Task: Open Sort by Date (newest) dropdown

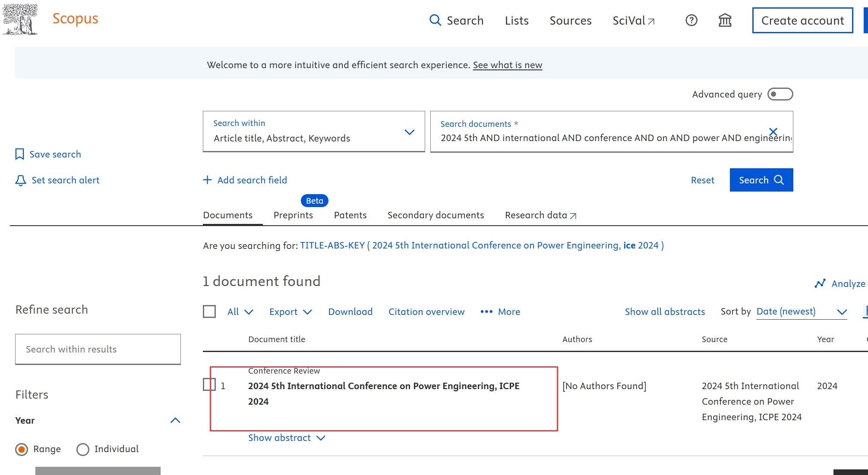Action: pyautogui.click(x=802, y=311)
